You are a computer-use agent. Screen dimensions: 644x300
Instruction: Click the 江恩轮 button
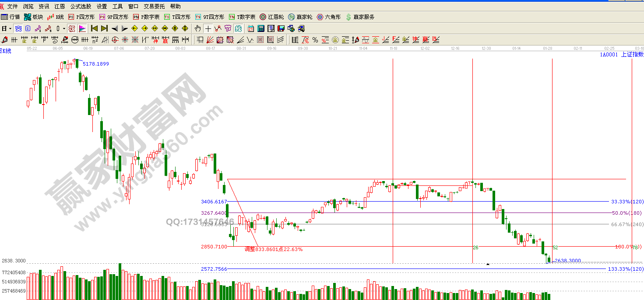pos(272,17)
